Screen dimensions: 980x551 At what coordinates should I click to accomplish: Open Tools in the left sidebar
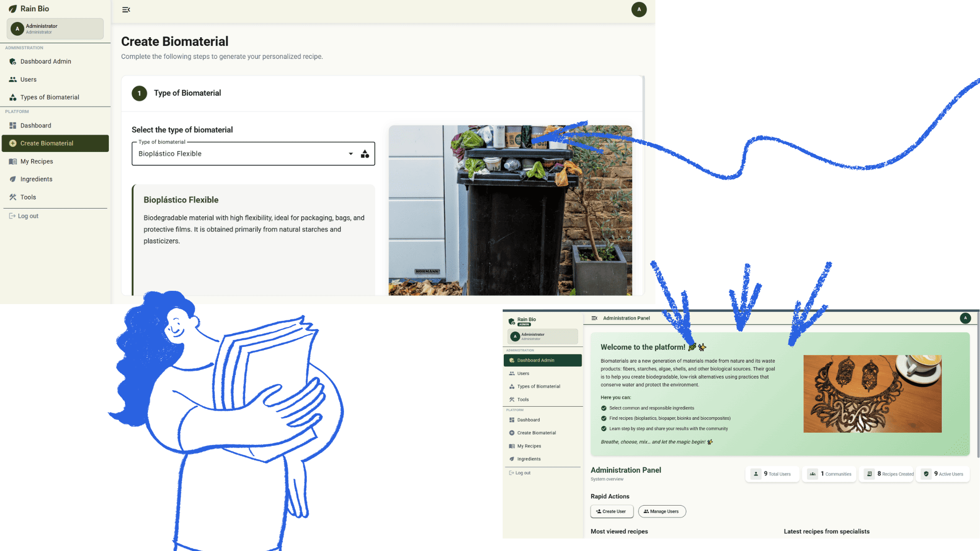(55, 197)
